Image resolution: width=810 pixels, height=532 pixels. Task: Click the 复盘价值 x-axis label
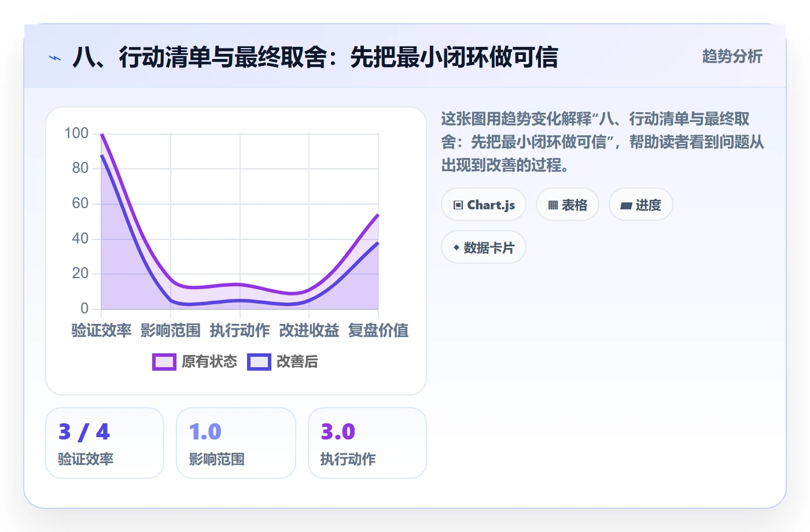[378, 331]
